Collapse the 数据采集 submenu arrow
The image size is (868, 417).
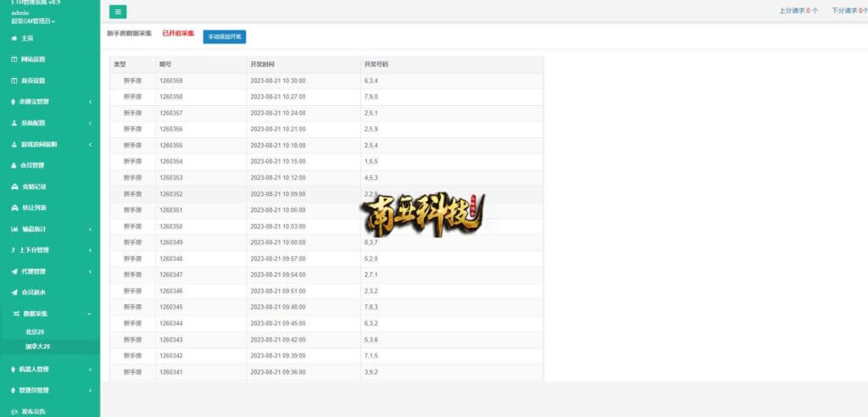90,314
